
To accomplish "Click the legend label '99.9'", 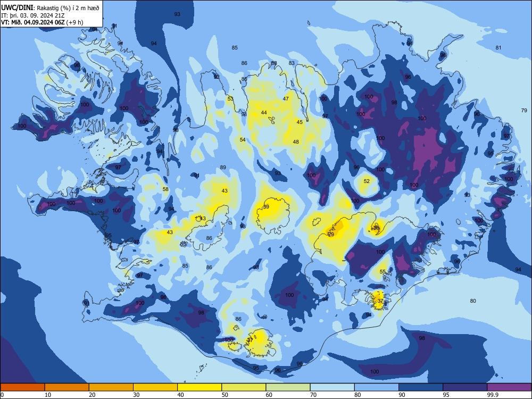I will (493, 395).
